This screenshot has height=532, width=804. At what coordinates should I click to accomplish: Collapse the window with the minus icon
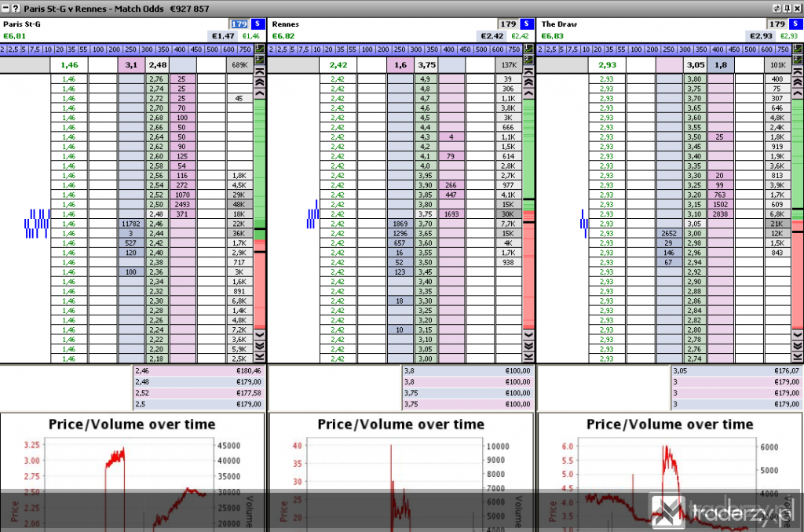point(5,8)
